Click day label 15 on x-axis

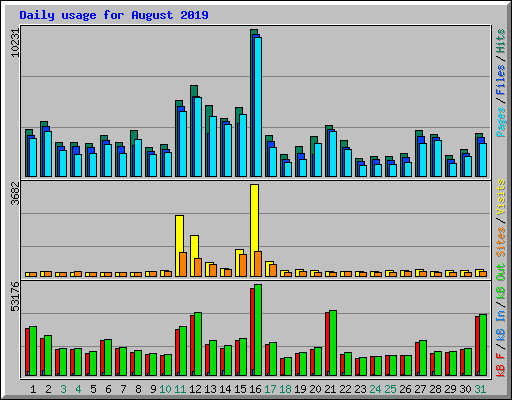point(240,389)
